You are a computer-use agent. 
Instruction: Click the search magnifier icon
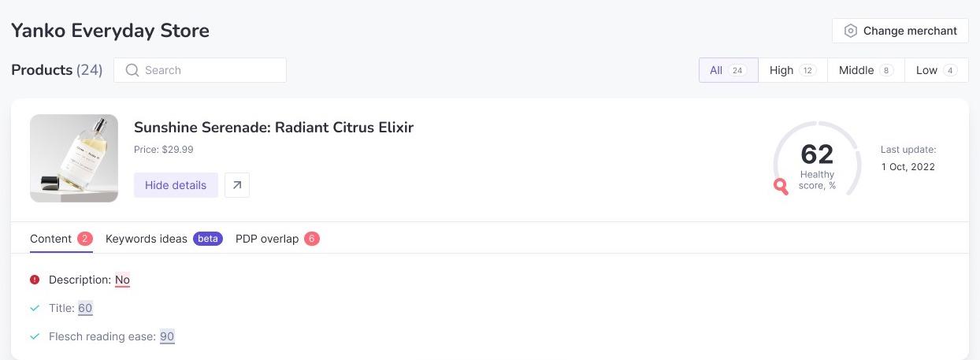coord(132,70)
